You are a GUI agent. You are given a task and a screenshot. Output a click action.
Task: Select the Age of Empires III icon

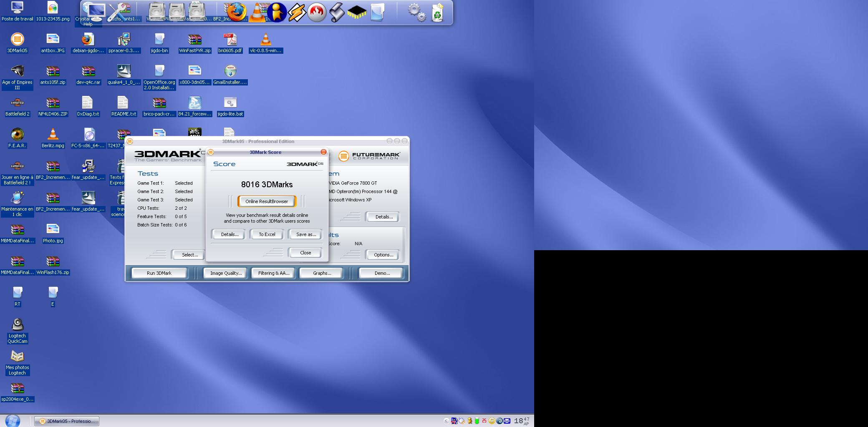coord(17,77)
